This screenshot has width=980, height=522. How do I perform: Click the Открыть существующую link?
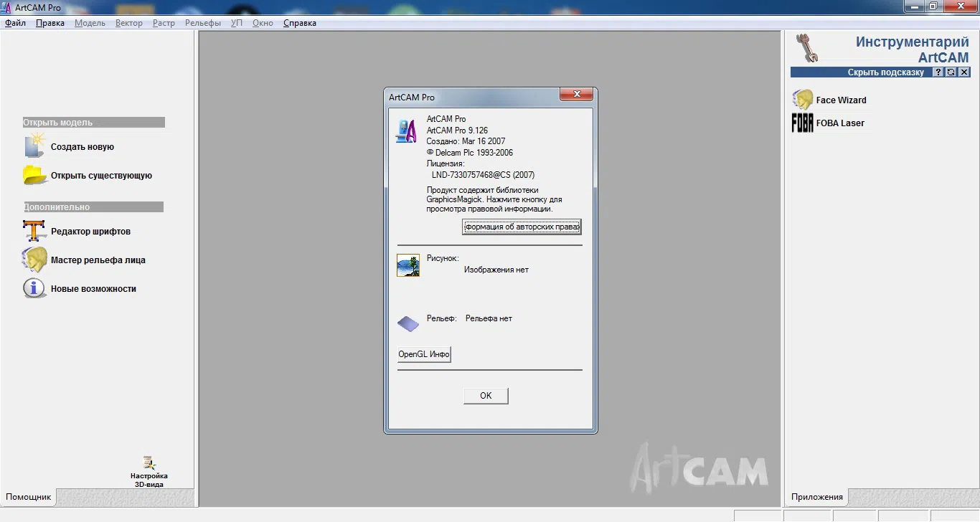[101, 176]
